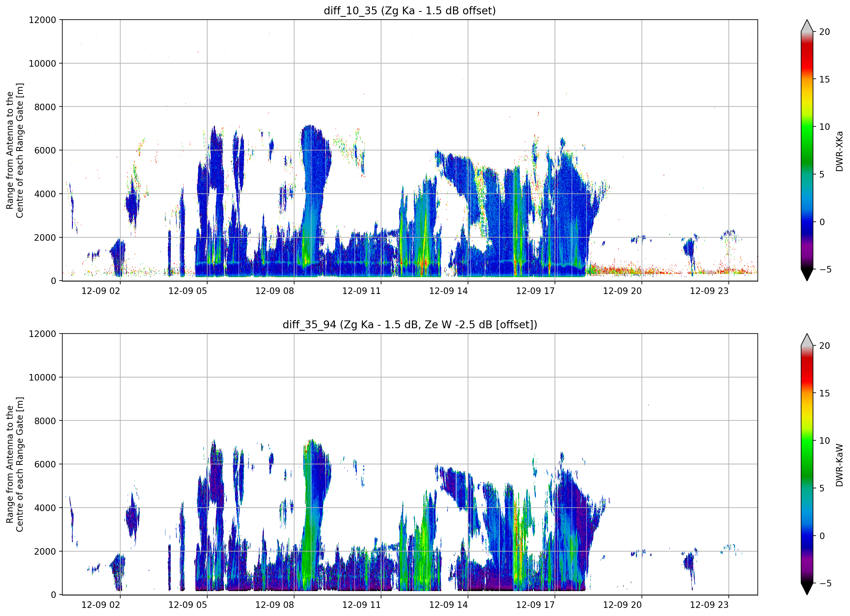Click the 4000 y-tick of bottom plot
This screenshot has height=616, width=850.
click(45, 508)
